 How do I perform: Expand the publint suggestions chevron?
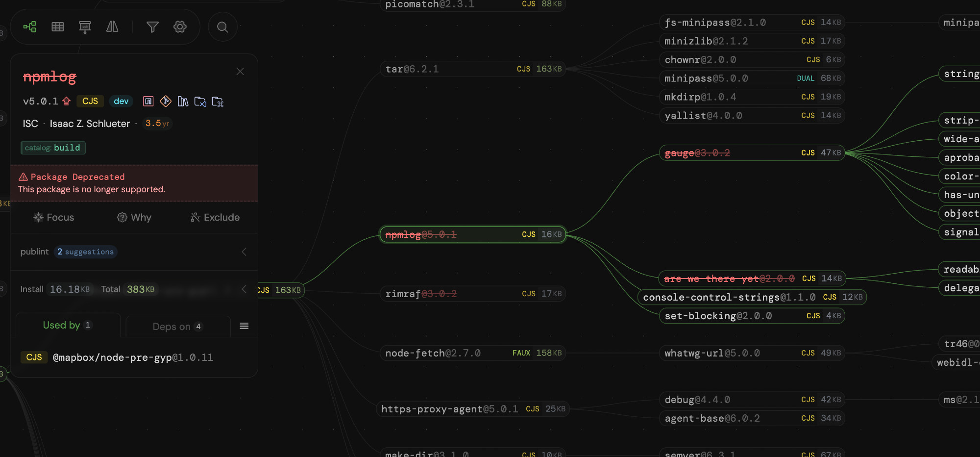tap(244, 252)
